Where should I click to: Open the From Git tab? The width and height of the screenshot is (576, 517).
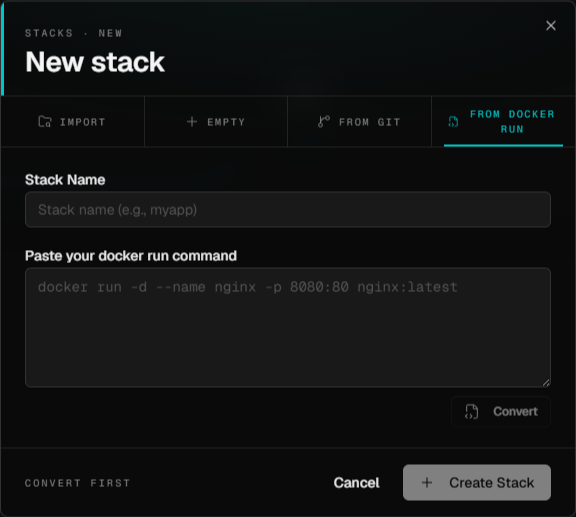click(359, 122)
